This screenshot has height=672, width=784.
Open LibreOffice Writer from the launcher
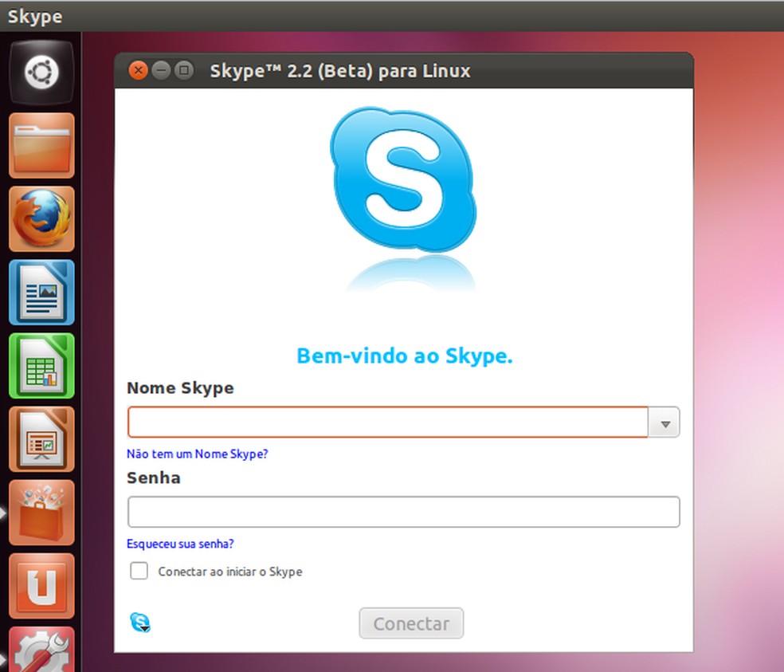[41, 293]
